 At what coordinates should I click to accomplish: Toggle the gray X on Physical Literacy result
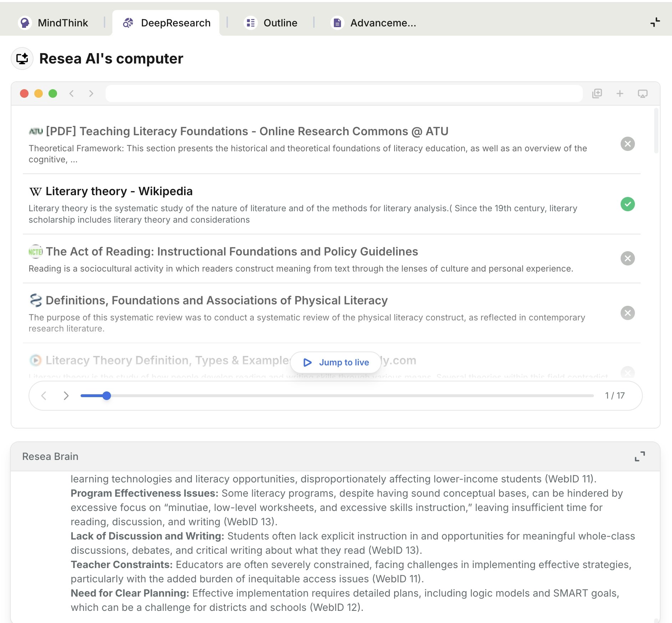pyautogui.click(x=628, y=313)
